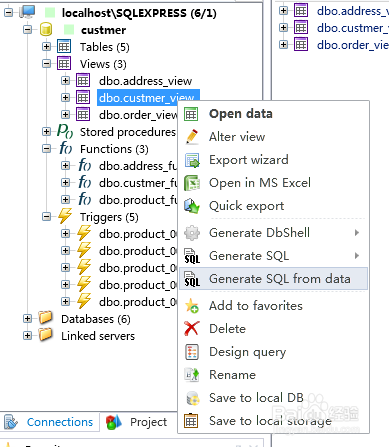389x447 pixels.
Task: Collapse the localhost\SQLEXPRESS server node
Action: (x=8, y=13)
